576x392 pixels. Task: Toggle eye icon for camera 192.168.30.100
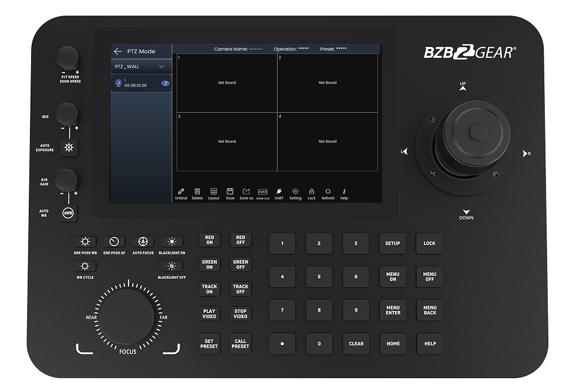point(165,83)
